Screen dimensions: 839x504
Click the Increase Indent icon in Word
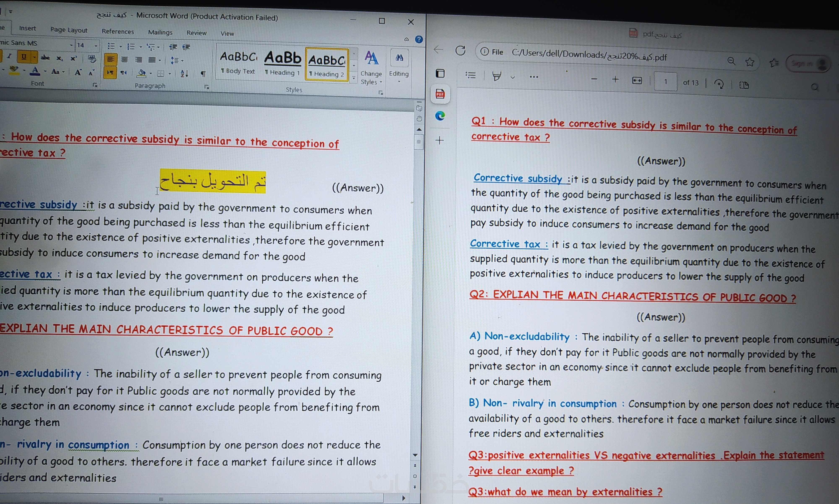(x=186, y=47)
